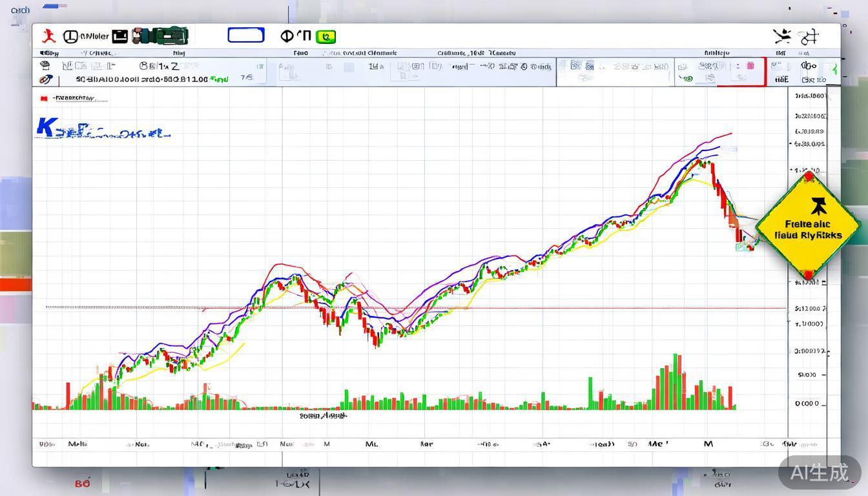Click the black monitor icon in toolbar

click(x=120, y=36)
